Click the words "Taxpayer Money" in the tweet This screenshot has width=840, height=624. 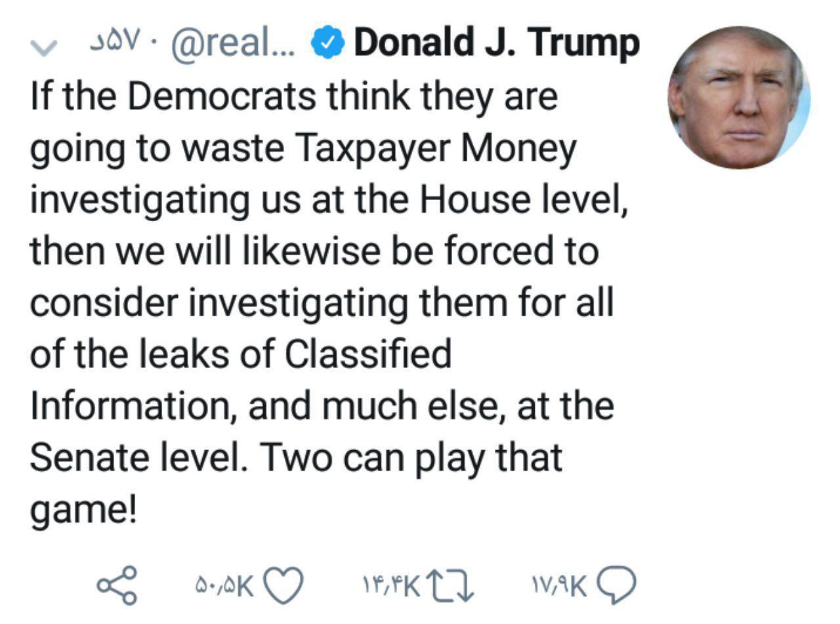click(x=436, y=148)
